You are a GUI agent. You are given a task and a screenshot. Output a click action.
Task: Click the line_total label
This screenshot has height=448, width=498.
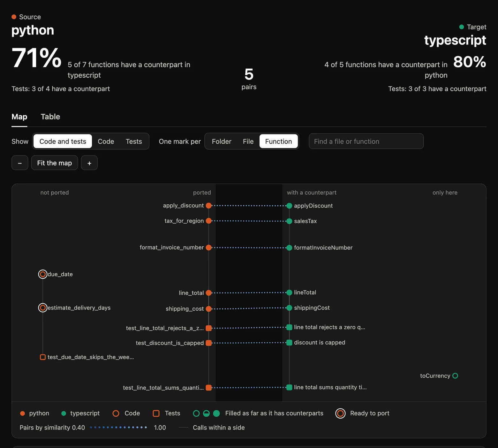tap(191, 293)
